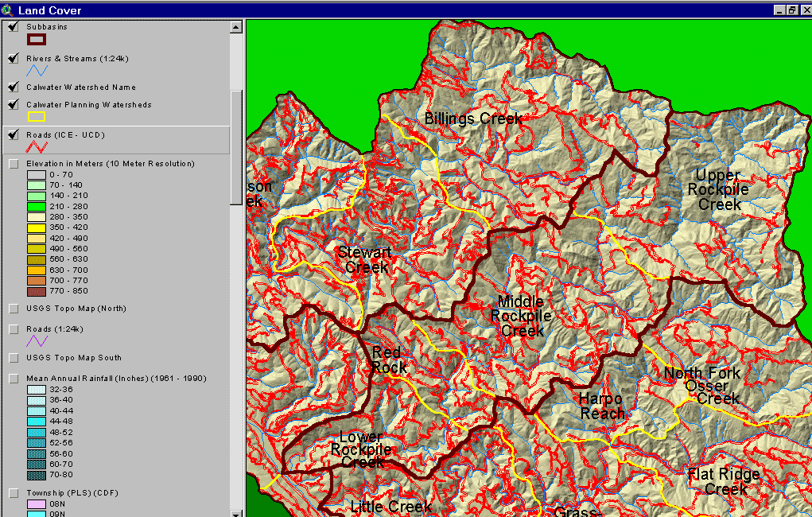Select the 560 - 630 elevation swatch
The image size is (812, 517).
click(x=37, y=260)
